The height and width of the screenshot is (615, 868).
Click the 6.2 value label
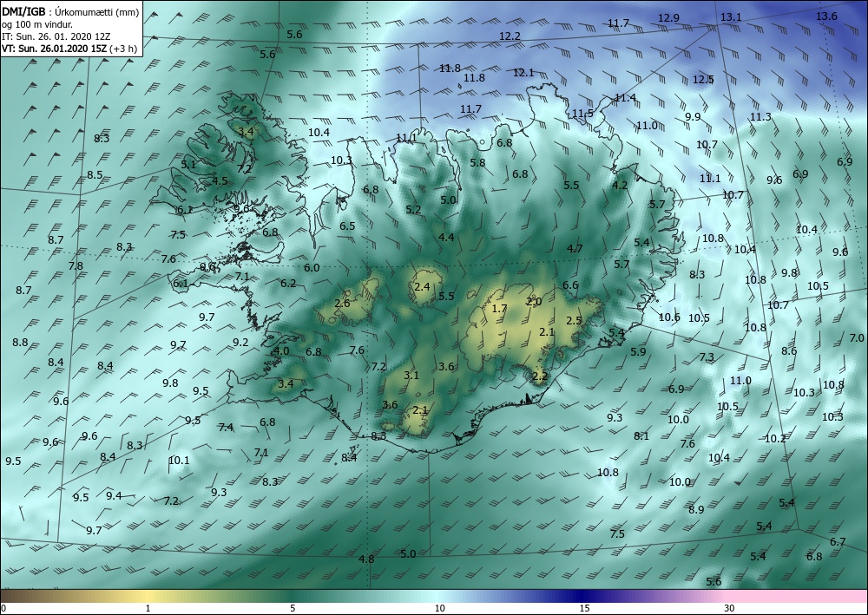pos(288,284)
